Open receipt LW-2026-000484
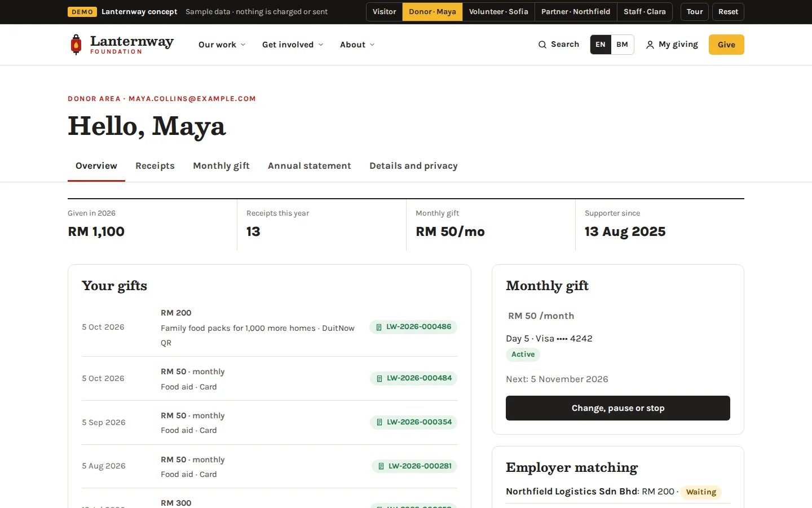Viewport: 812px width, 508px height. (x=413, y=378)
